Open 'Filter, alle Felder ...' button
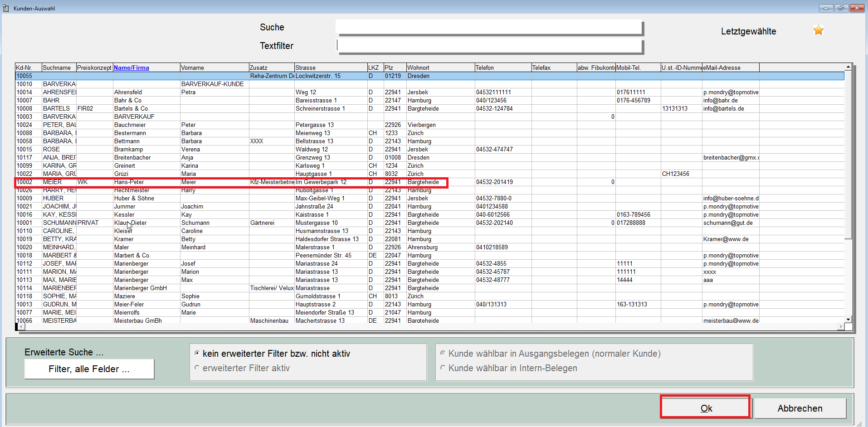The height and width of the screenshot is (427, 868). click(89, 369)
